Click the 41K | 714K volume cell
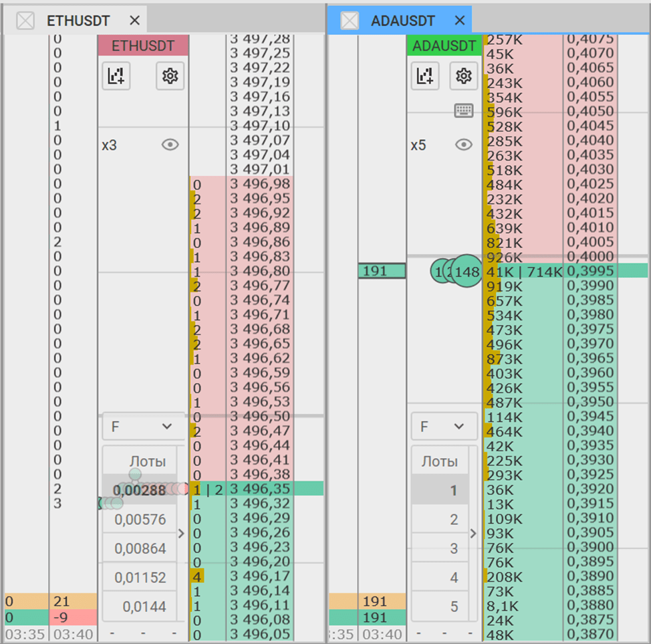651x644 pixels. tap(523, 272)
